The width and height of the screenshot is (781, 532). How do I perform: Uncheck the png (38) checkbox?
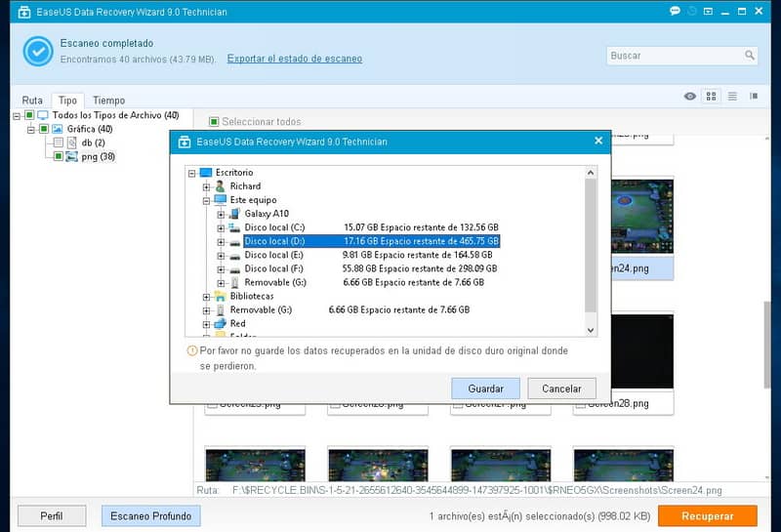point(59,156)
